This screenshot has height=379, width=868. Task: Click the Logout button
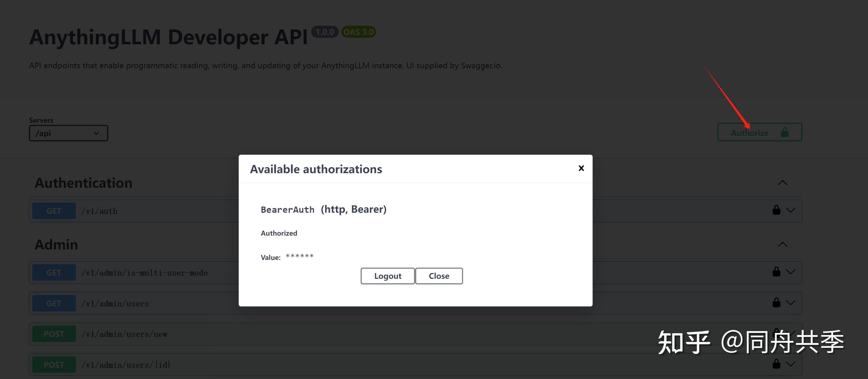388,276
